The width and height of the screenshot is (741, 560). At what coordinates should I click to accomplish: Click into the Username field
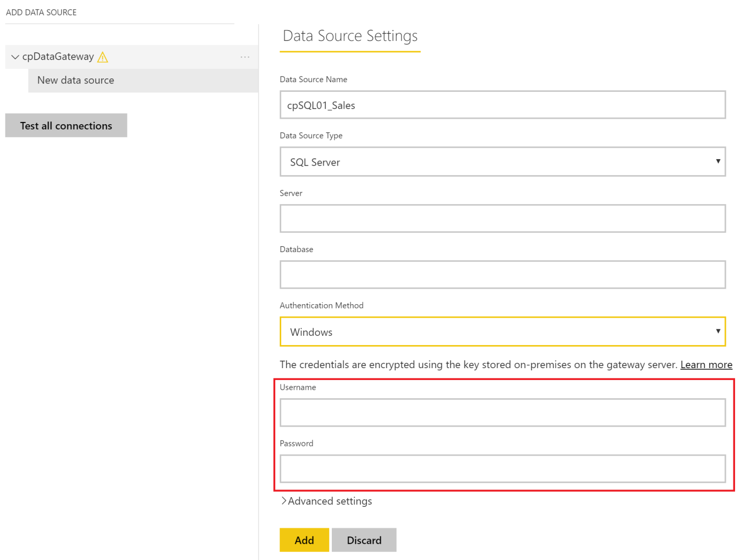click(502, 412)
